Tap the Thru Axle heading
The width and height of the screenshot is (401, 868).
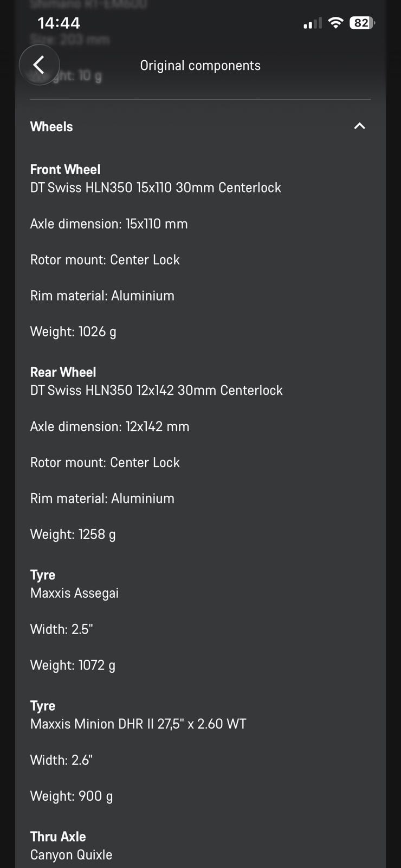[58, 837]
